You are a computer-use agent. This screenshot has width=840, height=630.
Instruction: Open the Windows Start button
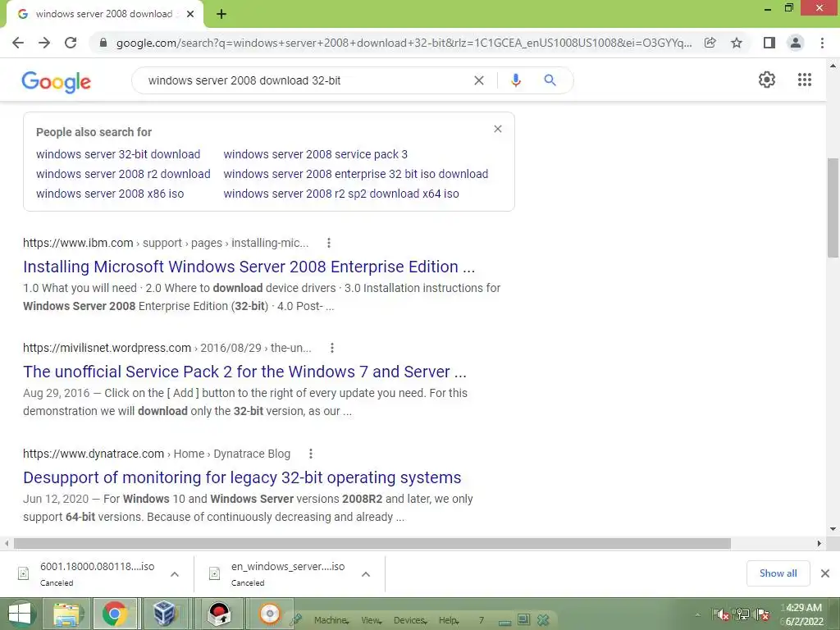(20, 614)
